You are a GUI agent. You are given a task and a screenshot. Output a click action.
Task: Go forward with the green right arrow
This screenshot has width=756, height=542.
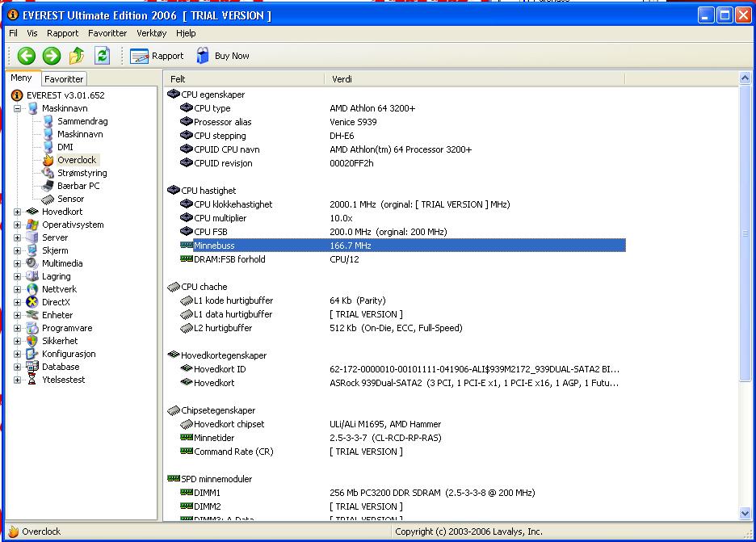[x=52, y=56]
